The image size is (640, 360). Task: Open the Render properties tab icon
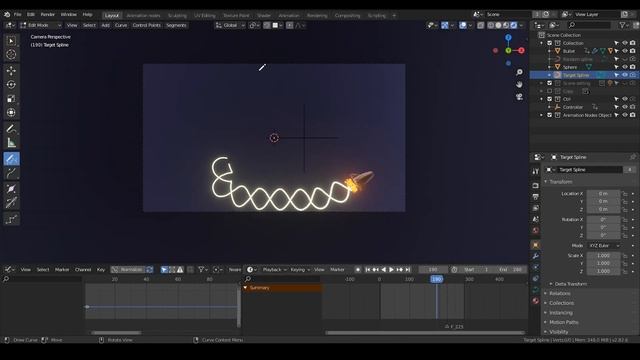click(536, 186)
